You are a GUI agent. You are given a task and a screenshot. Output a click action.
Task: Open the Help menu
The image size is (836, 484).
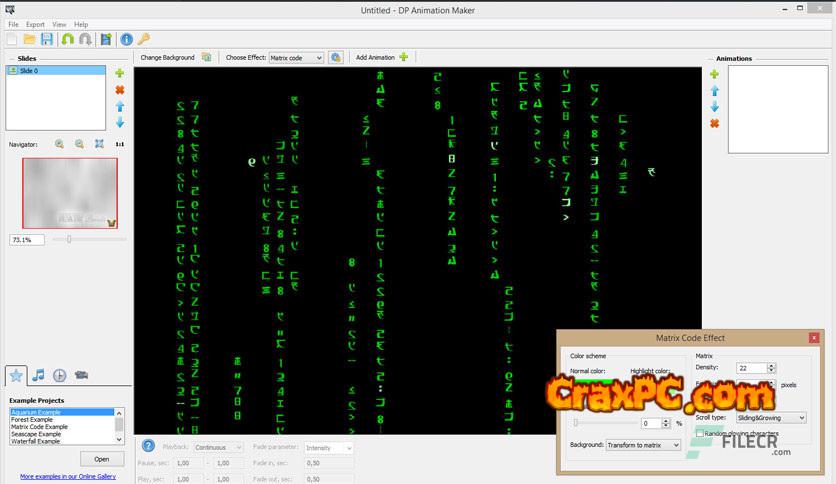point(81,25)
